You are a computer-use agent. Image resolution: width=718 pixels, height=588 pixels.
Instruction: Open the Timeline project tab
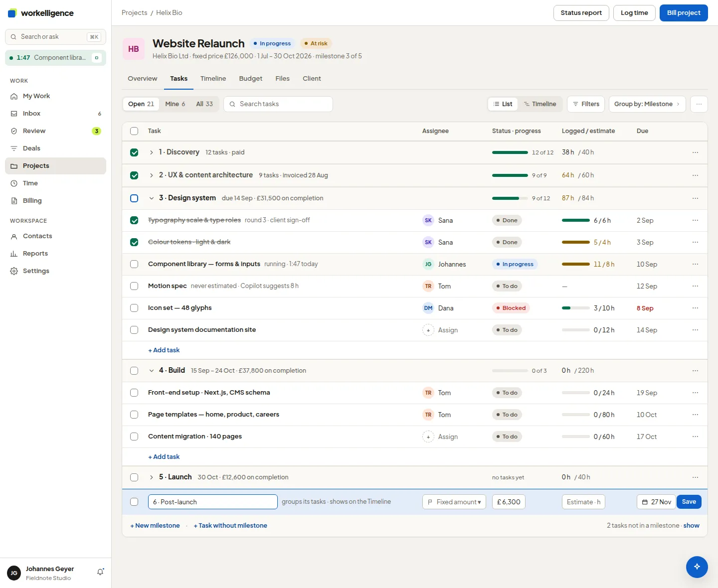point(213,79)
